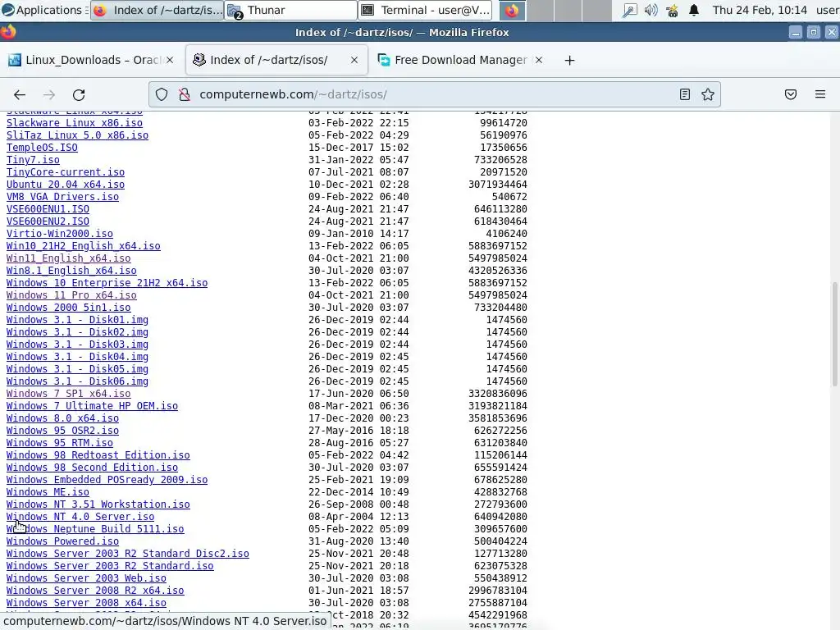Screen dimensions: 840x630
Task: Download TinyCore-current.iso
Action: [x=66, y=172]
